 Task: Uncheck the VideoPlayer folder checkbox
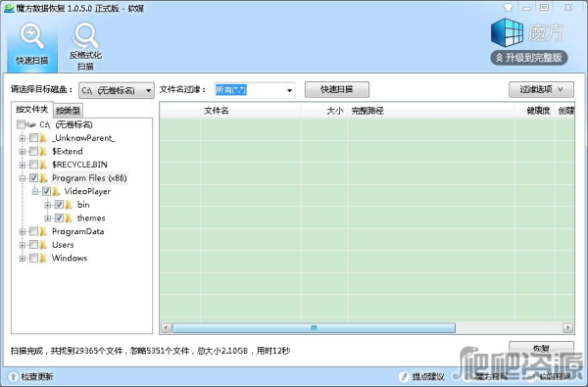tap(46, 191)
